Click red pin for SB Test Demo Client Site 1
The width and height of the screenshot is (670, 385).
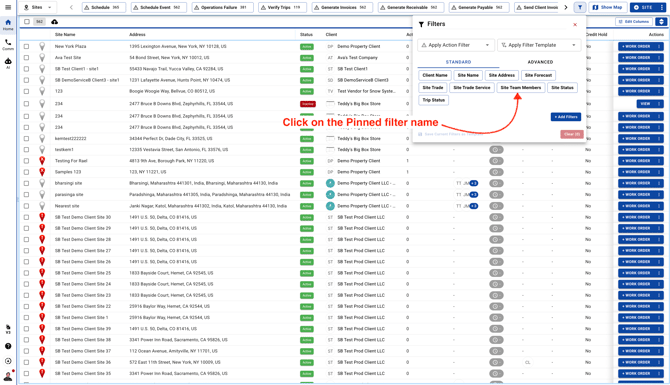pos(42,317)
